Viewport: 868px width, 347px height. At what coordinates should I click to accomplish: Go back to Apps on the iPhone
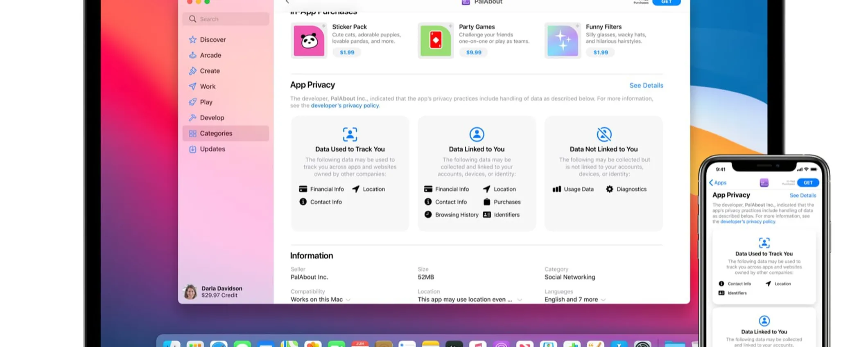[718, 183]
